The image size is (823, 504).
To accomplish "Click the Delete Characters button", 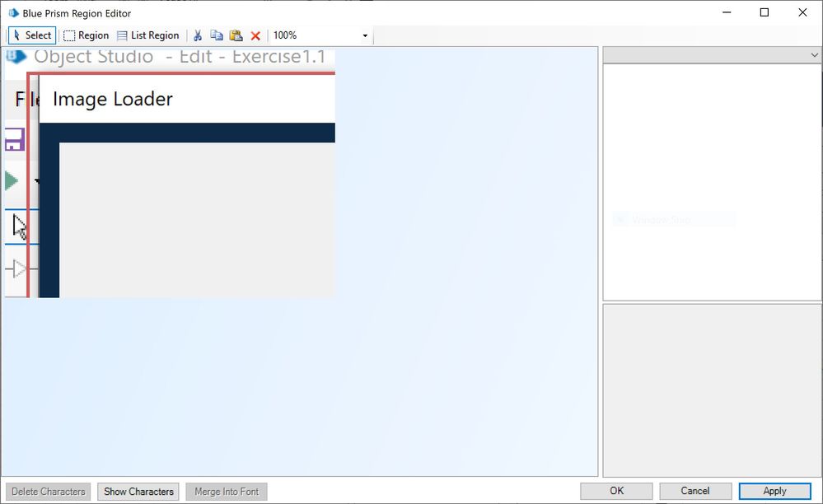I will point(49,492).
